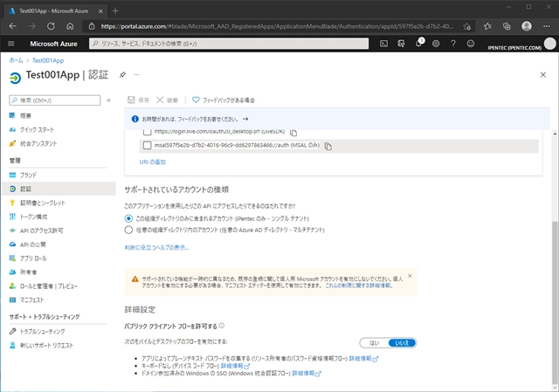The width and height of the screenshot is (559, 392).
Task: Collapse the left menu chevron
Action: (x=108, y=100)
